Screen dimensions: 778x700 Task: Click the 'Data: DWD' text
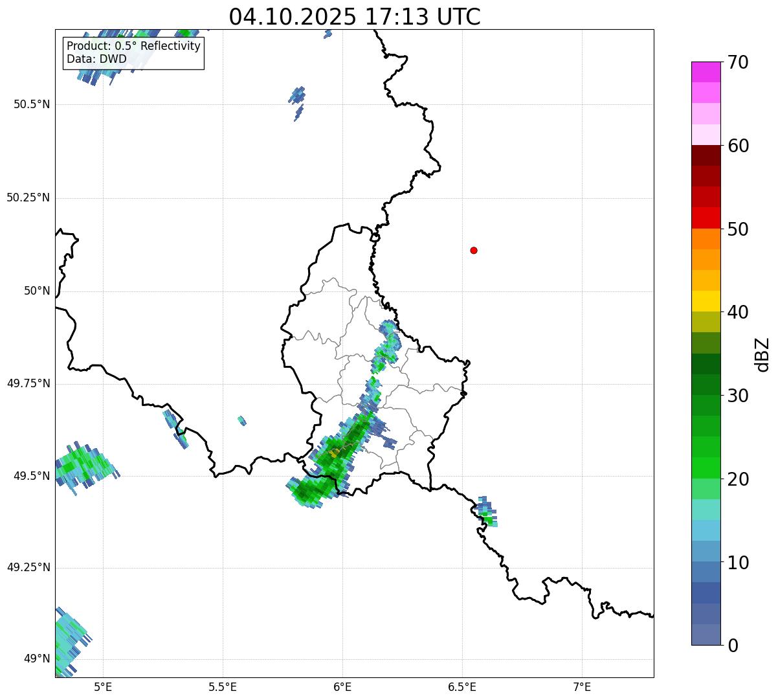(x=96, y=60)
